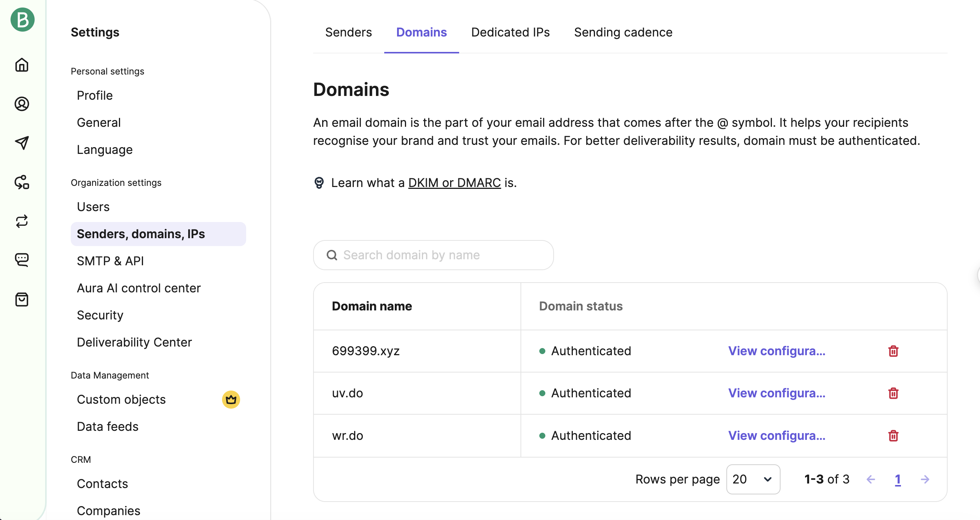The width and height of the screenshot is (980, 520).
Task: Open the Conversations chat icon
Action: 22,260
